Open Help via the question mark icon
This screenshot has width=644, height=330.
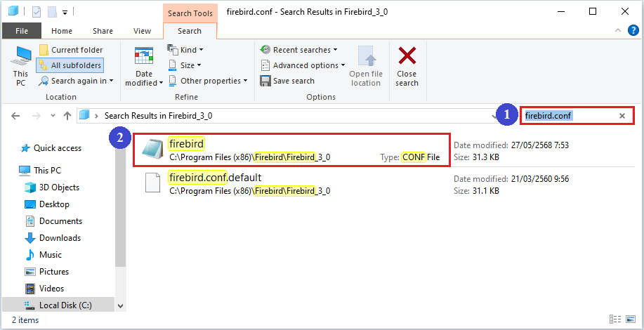click(632, 30)
